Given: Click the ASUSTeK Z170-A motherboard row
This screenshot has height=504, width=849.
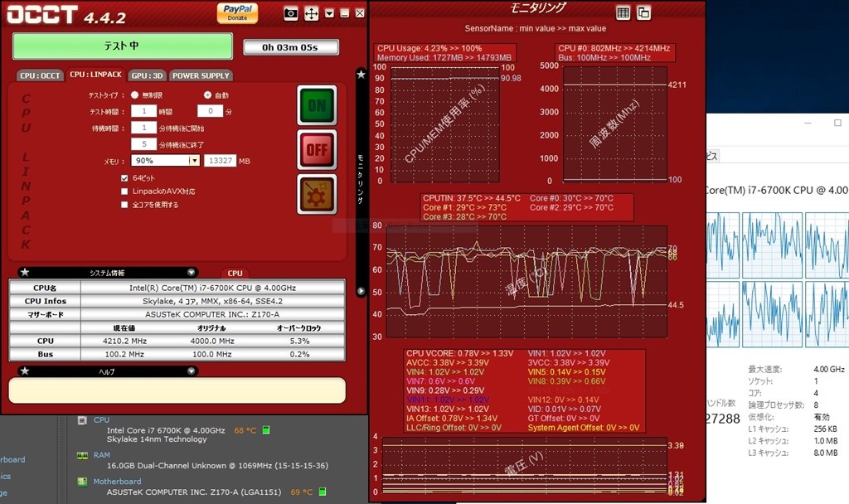Looking at the screenshot, I should (x=177, y=314).
